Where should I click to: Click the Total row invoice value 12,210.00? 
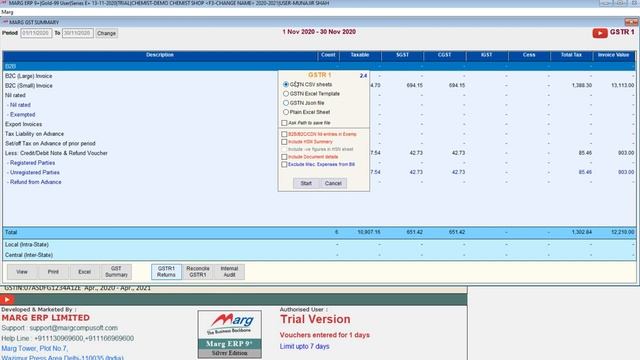point(623,232)
